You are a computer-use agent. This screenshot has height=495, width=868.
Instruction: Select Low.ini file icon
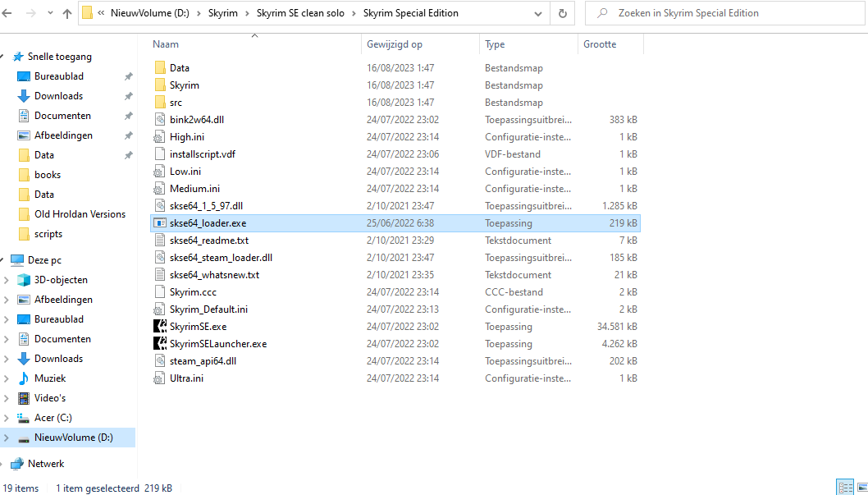point(160,171)
